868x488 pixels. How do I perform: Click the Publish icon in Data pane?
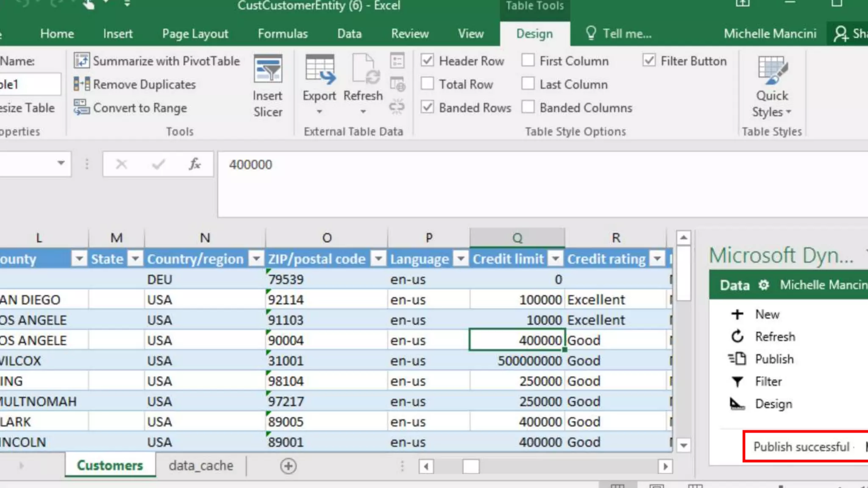pyautogui.click(x=737, y=359)
